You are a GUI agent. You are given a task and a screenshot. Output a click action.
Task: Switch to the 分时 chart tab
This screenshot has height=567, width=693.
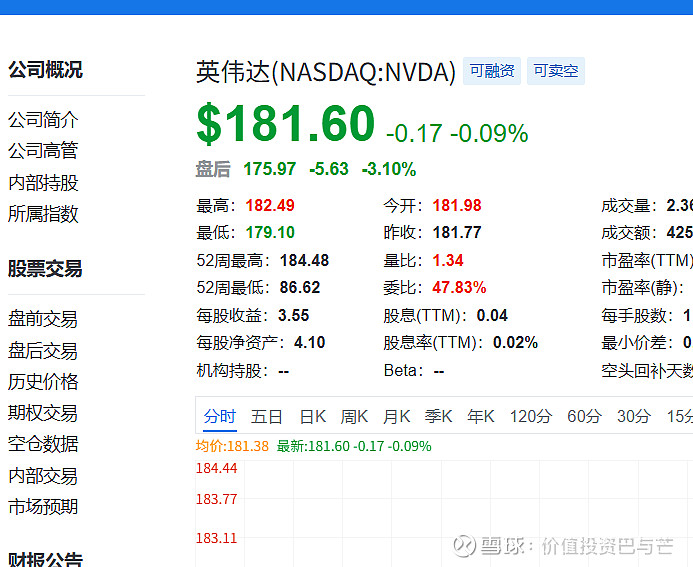tap(220, 416)
